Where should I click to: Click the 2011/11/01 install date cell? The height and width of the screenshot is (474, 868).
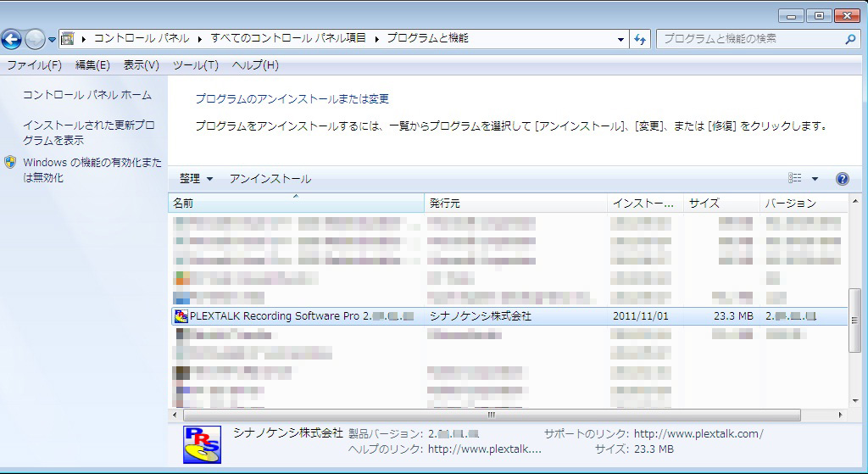tap(641, 316)
